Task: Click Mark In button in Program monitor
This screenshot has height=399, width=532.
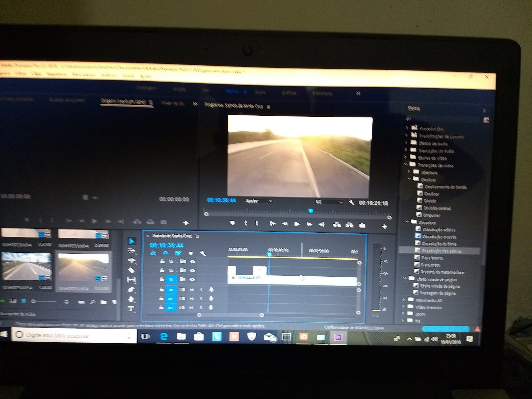Action: click(x=245, y=223)
